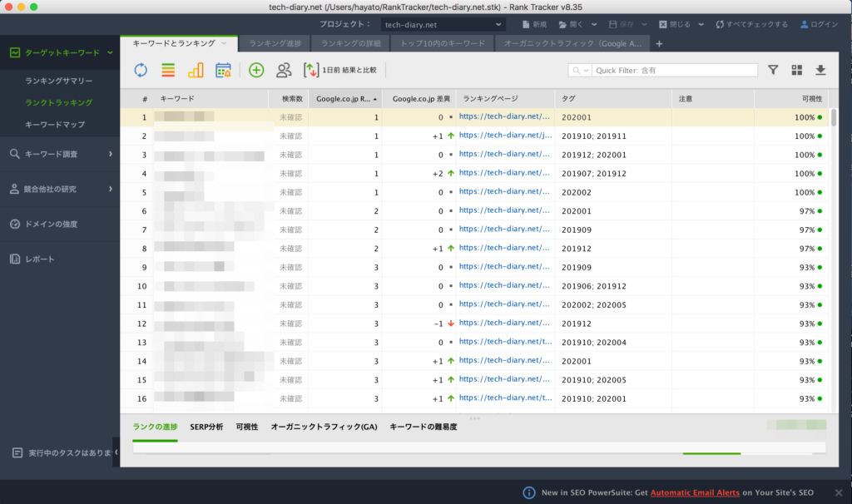Expand the dropdown arrow next to 閉じる
Screen dimensions: 852x504
pos(701,24)
